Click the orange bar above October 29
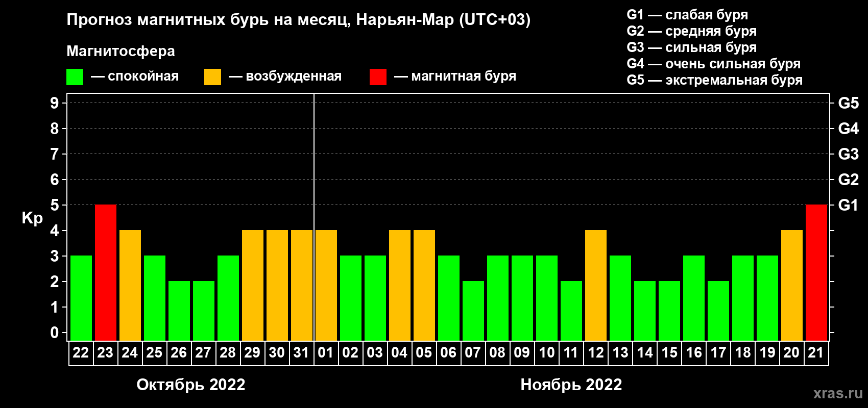 point(253,285)
